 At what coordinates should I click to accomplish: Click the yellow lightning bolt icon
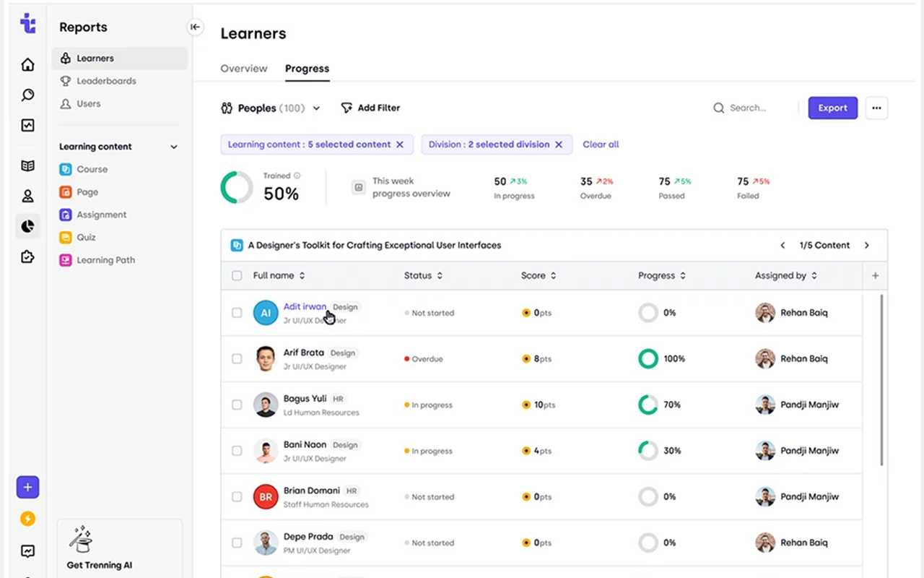point(27,519)
